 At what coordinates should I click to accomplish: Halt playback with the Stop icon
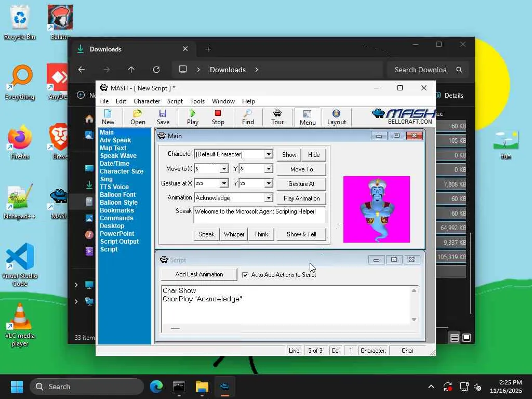[x=218, y=117]
